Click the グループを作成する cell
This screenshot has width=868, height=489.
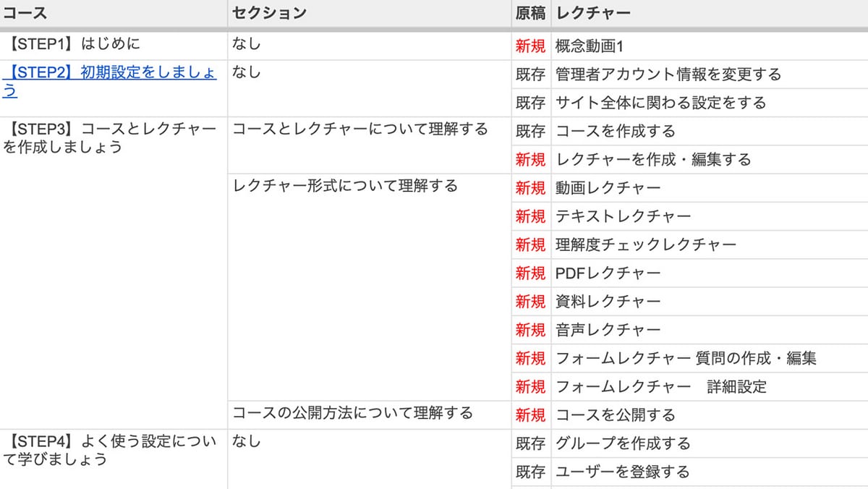pyautogui.click(x=709, y=443)
